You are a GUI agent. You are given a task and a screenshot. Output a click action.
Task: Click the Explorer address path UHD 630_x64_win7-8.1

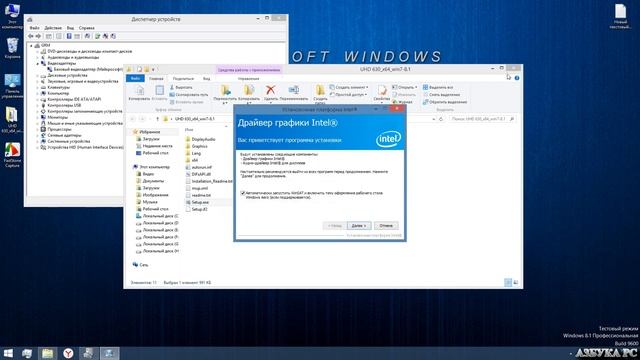(x=195, y=119)
